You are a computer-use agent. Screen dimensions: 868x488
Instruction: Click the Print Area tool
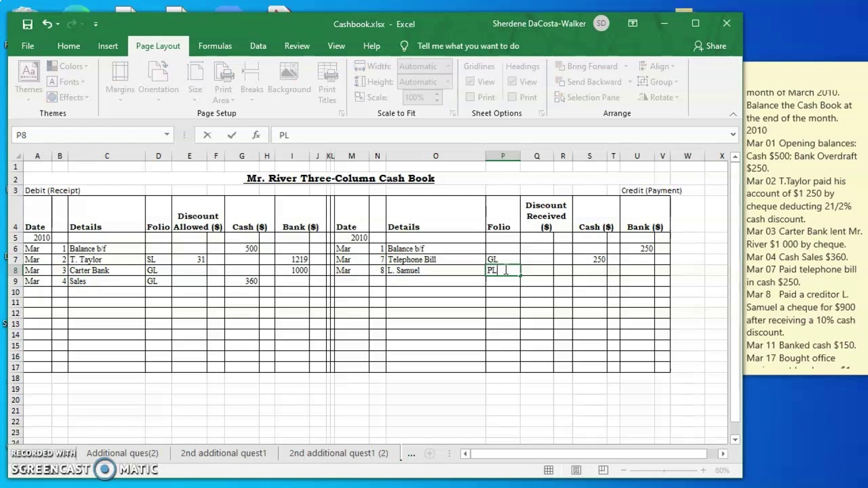tap(223, 81)
